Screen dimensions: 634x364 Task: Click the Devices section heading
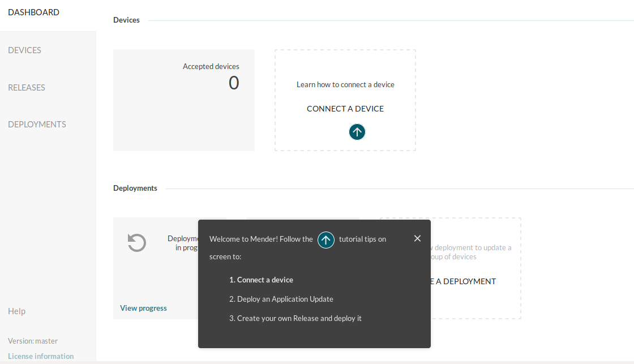point(127,20)
